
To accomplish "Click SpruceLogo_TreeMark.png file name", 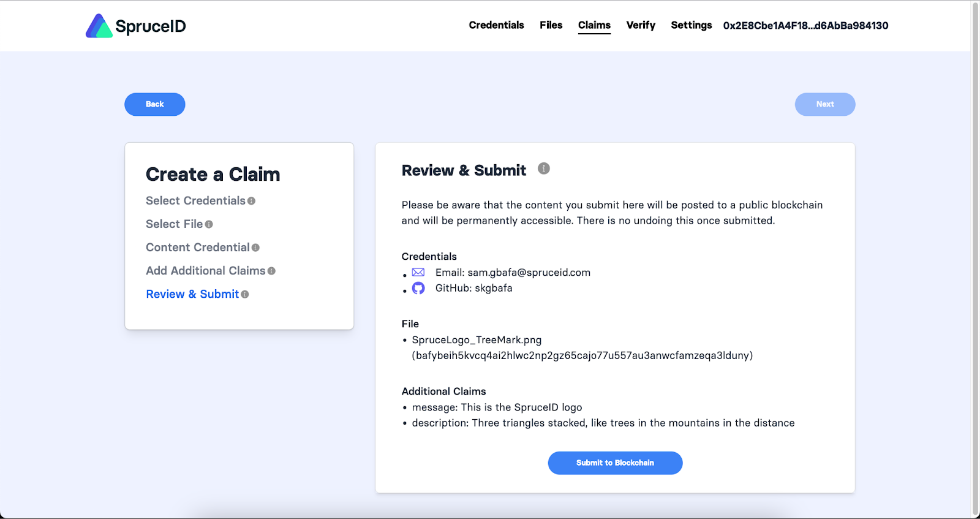I will point(477,340).
